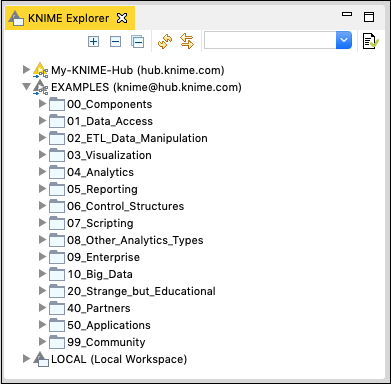The height and width of the screenshot is (384, 391).
Task: Click the 02_ETL_Data_Manipulation folder icon
Action: coord(57,138)
